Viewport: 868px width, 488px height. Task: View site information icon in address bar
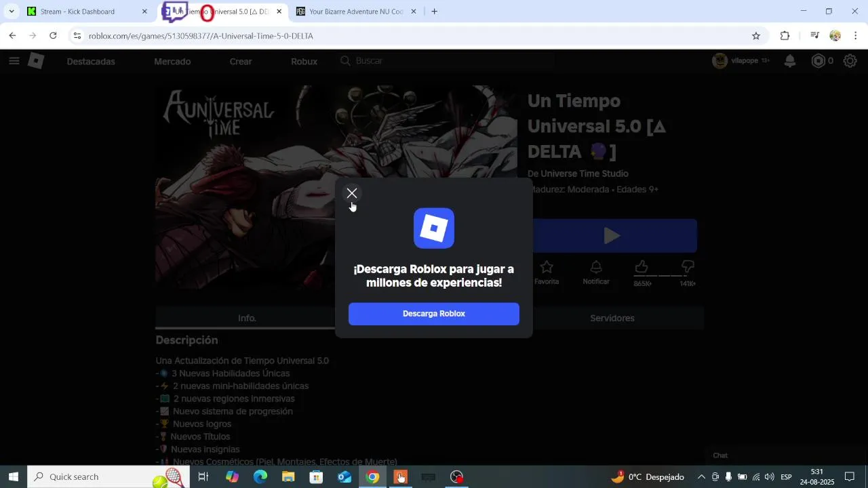point(77,36)
